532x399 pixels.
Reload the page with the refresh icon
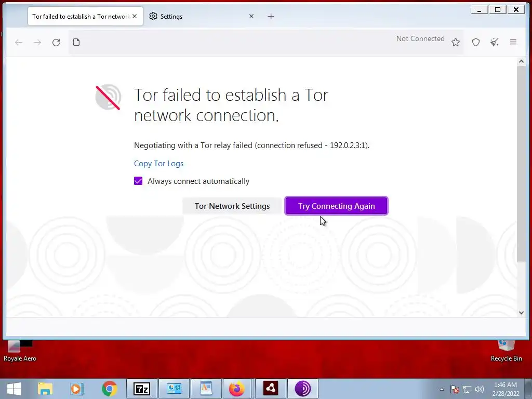(x=56, y=43)
